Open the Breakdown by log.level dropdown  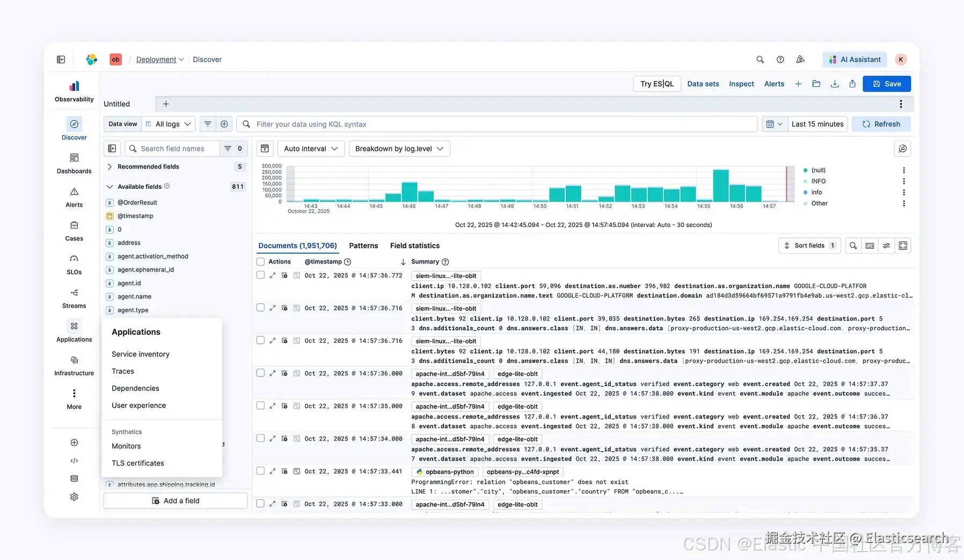[x=399, y=149]
